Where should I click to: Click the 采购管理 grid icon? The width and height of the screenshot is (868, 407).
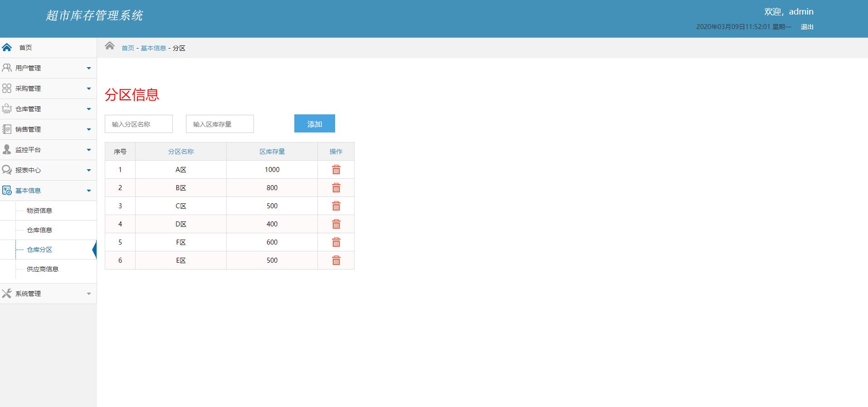(7, 88)
